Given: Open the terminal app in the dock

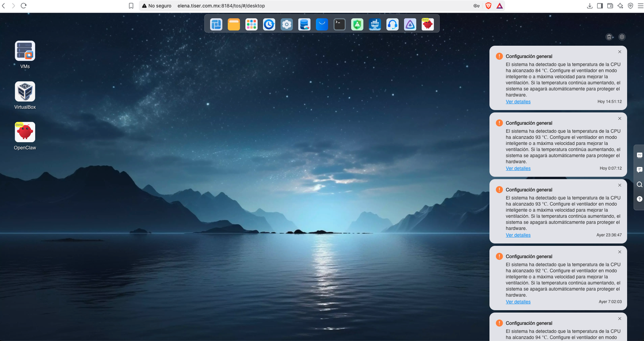Looking at the screenshot, I should pos(340,24).
